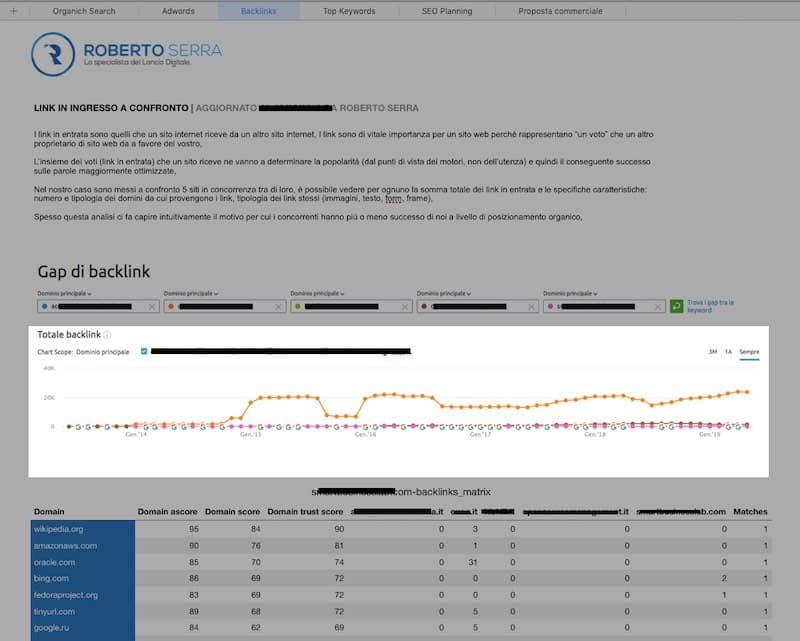This screenshot has height=641, width=800.
Task: Open the tinyurl.com domain link
Action: (54, 611)
